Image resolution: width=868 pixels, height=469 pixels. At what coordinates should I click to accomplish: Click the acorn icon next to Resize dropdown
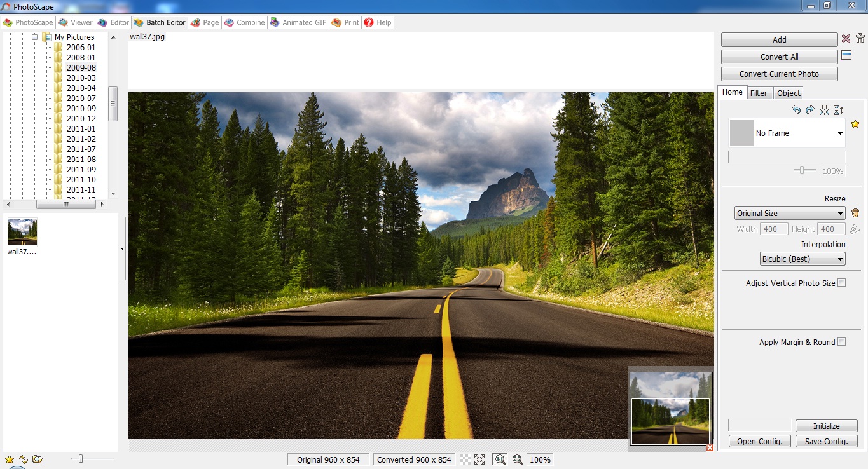(855, 213)
